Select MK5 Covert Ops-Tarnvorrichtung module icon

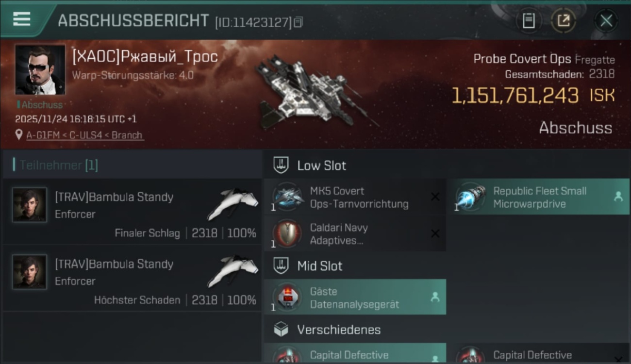[x=287, y=197]
